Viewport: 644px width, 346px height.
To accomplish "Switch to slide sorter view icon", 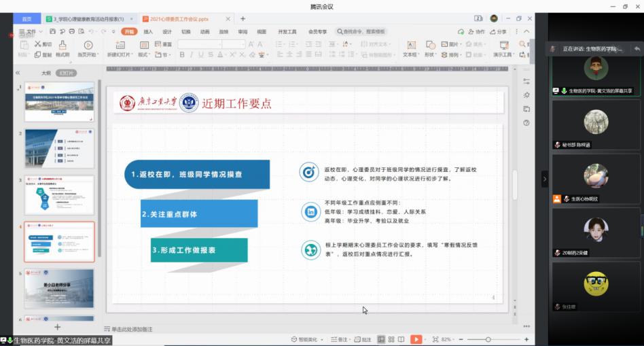I will tap(391, 339).
